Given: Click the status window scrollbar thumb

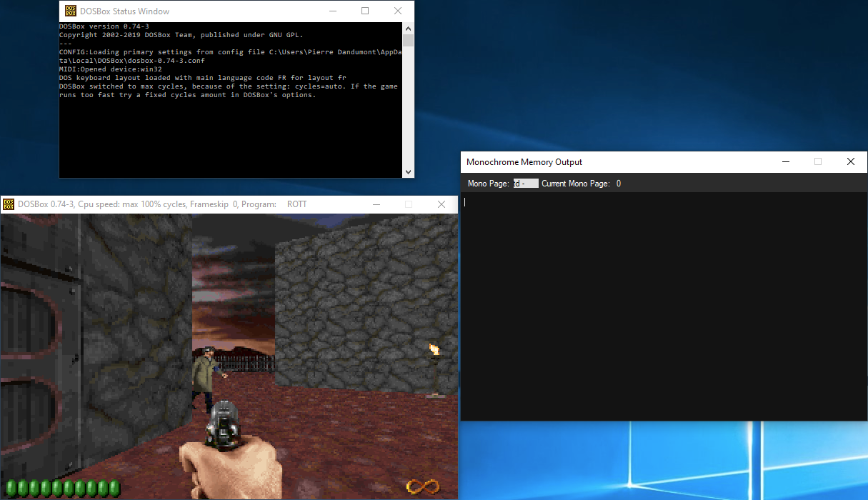Looking at the screenshot, I should tap(409, 40).
